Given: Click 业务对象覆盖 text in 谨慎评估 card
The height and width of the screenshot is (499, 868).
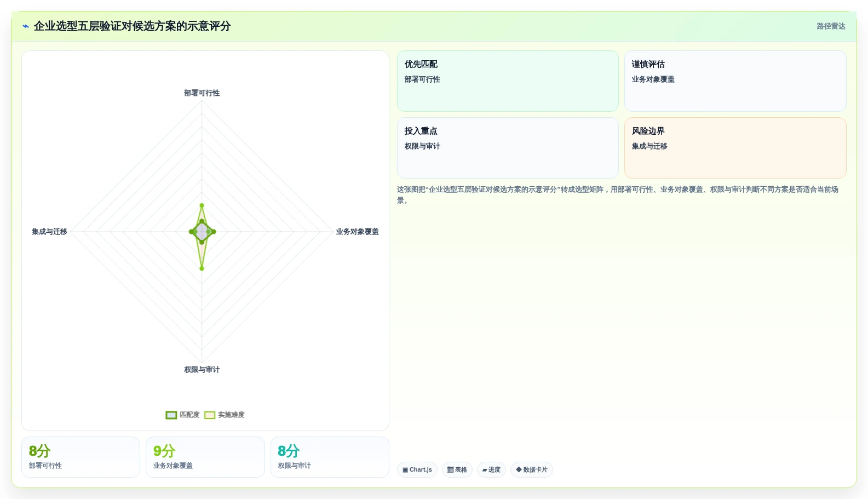Looking at the screenshot, I should pyautogui.click(x=653, y=79).
